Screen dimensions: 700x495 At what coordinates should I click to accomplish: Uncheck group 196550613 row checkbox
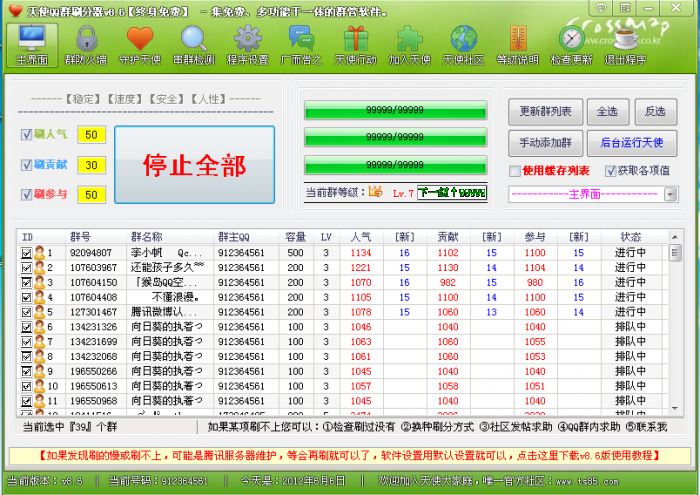26,386
